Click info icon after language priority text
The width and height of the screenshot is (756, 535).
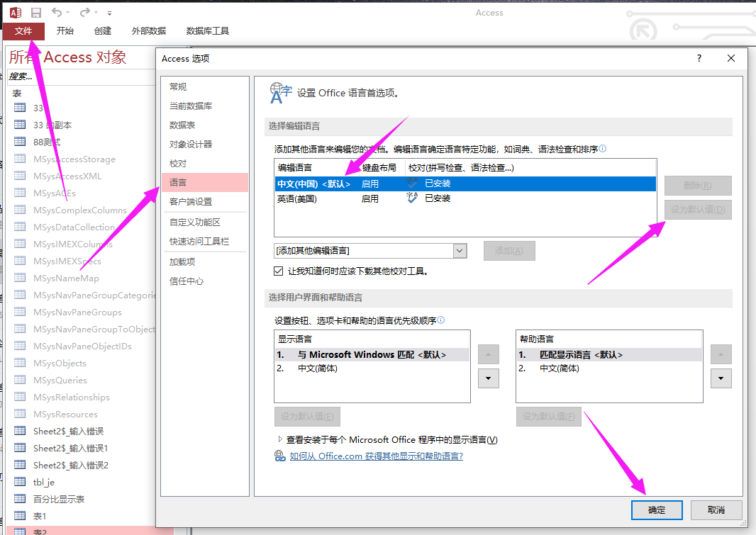click(x=441, y=320)
